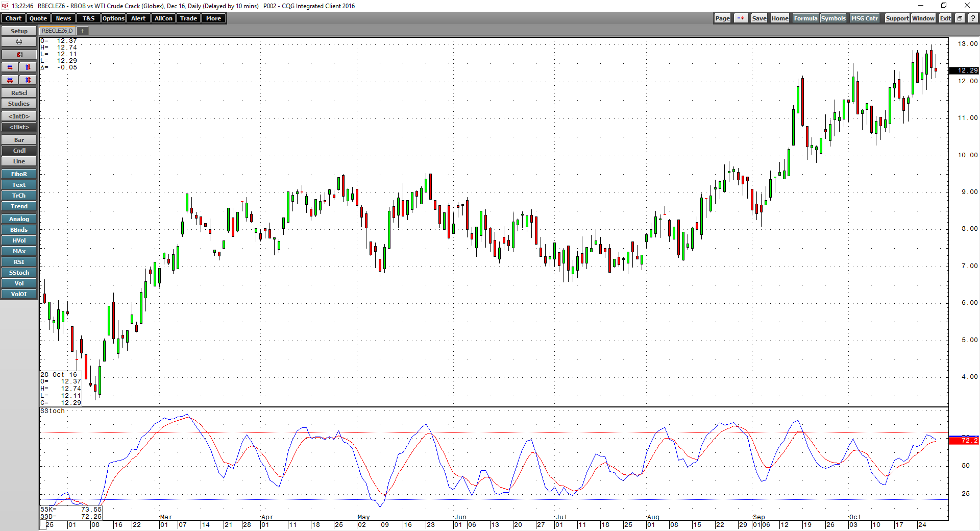Click the 28 Oct 16 date readout
The image size is (980, 531).
click(59, 375)
